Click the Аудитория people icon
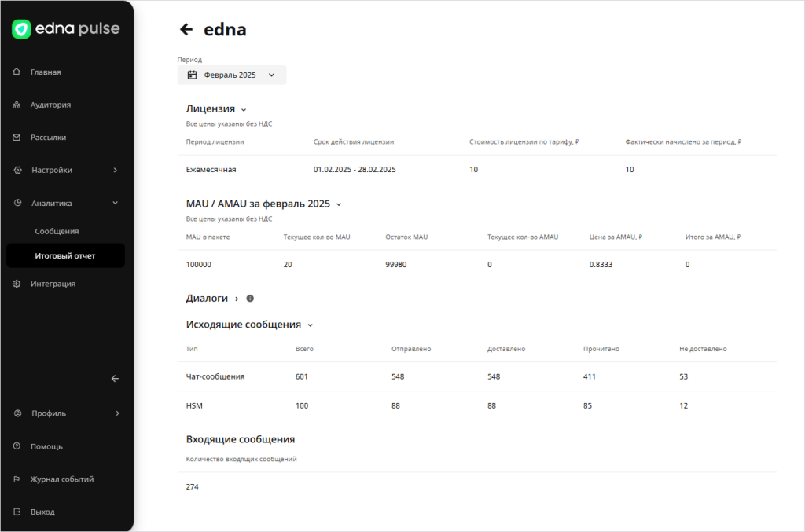This screenshot has height=532, width=805. coord(17,105)
